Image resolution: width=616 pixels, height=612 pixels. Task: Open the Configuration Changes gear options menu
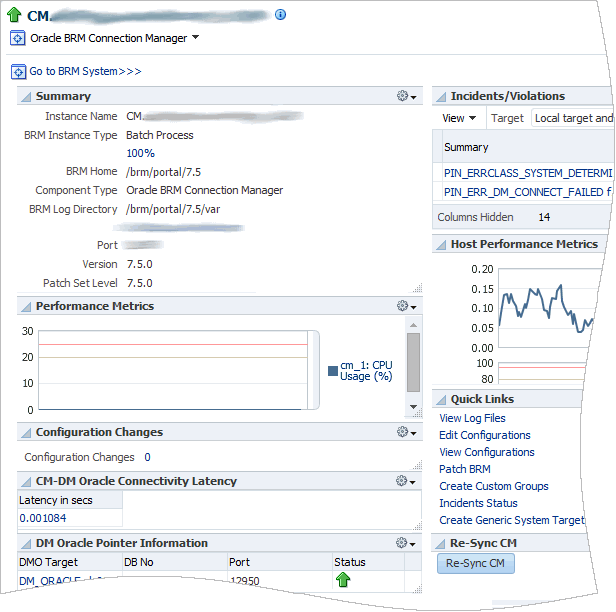[406, 432]
